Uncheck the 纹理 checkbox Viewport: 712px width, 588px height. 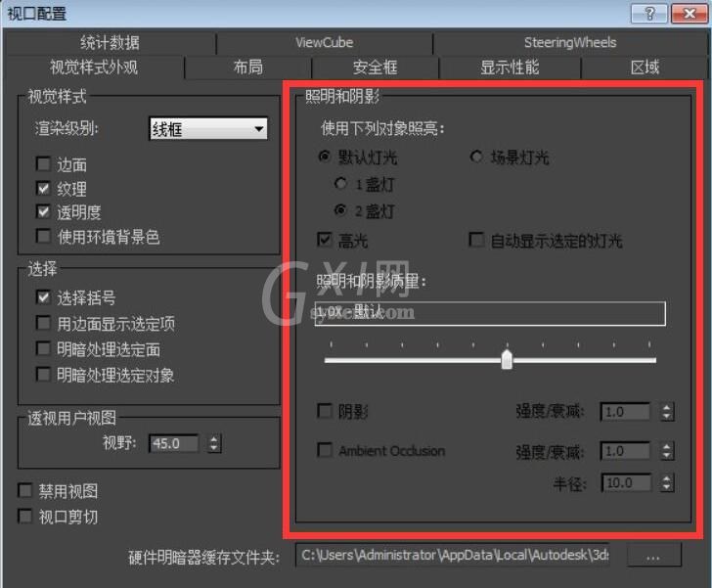click(43, 188)
